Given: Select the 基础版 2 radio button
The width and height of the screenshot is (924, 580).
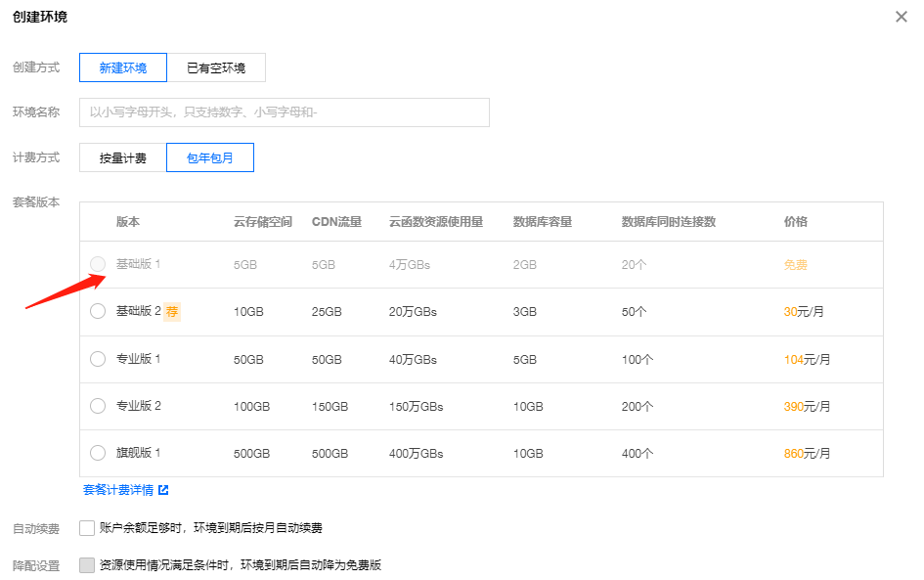Looking at the screenshot, I should click(x=98, y=311).
